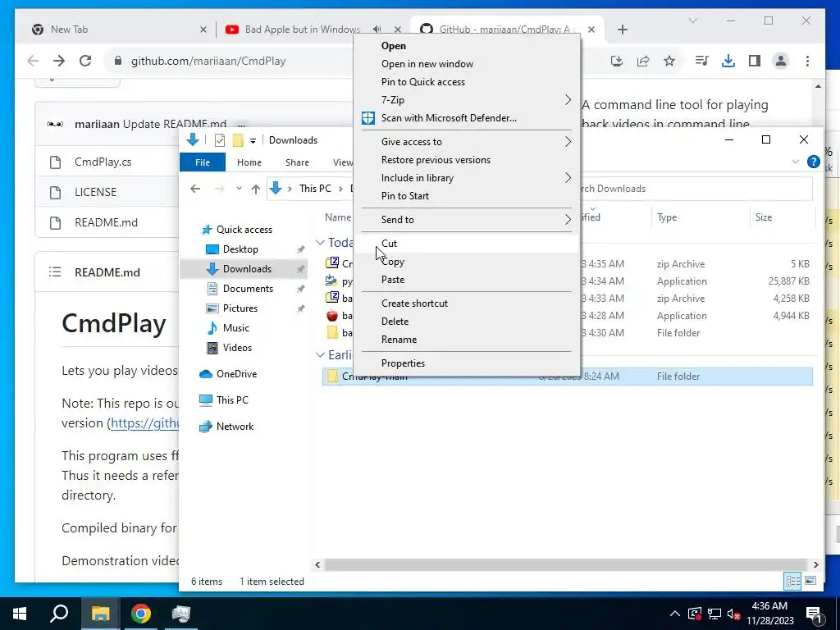840x630 pixels.
Task: Sort files by Type column header
Action: point(700,217)
